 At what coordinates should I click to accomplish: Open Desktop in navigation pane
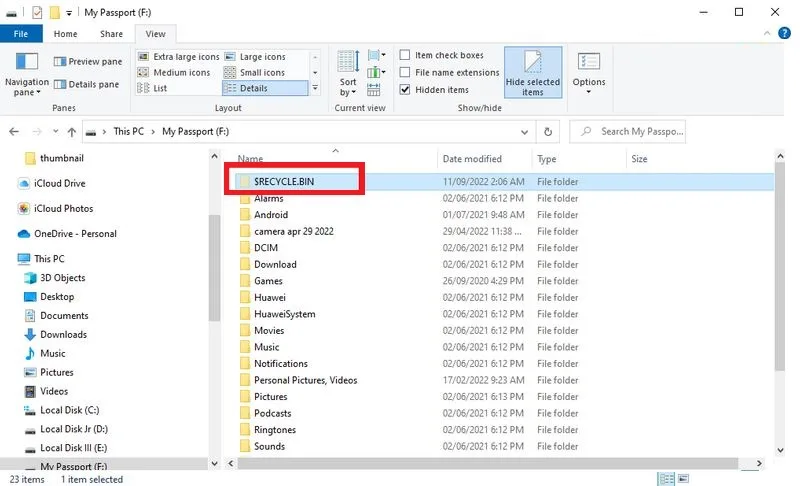tap(57, 297)
